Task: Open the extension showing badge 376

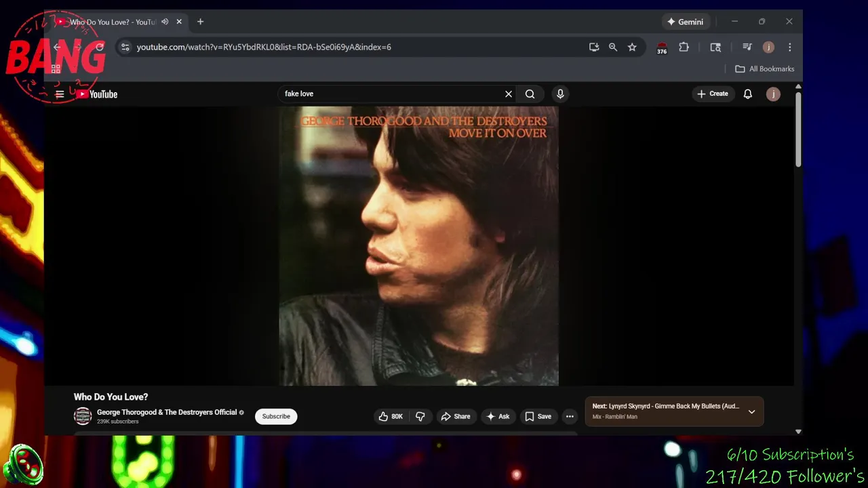Action: tap(662, 47)
